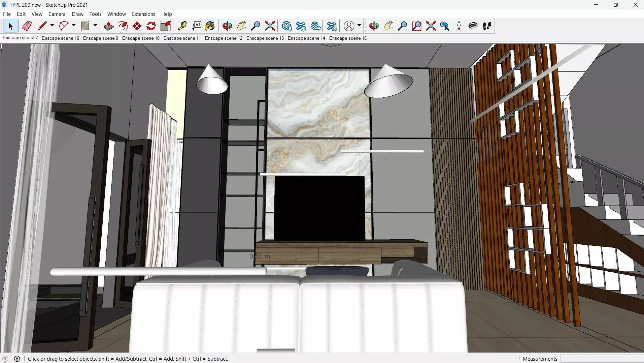The height and width of the screenshot is (363, 644).
Task: Choose the first Pan hand tool
Action: coord(241,26)
